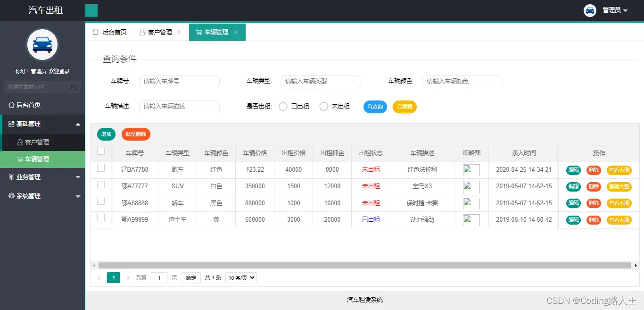Click 删除 for vehicle 鄂A99999
Image resolution: width=644 pixels, height=310 pixels.
coord(594,220)
